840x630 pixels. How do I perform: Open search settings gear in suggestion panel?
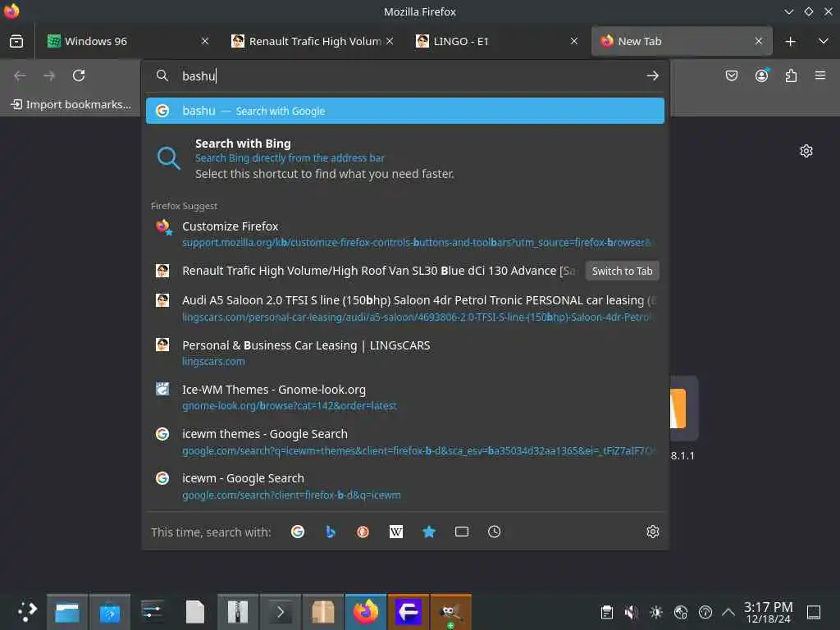(652, 532)
